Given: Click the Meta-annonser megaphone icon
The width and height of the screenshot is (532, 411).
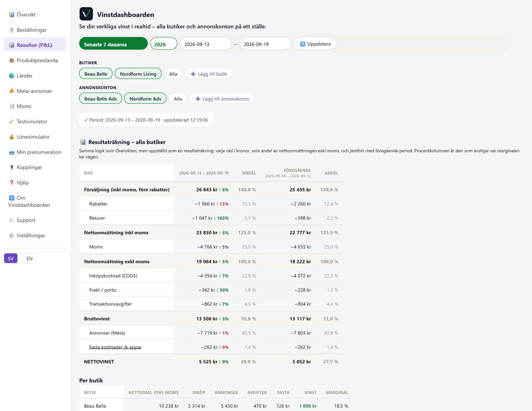Looking at the screenshot, I should point(12,91).
